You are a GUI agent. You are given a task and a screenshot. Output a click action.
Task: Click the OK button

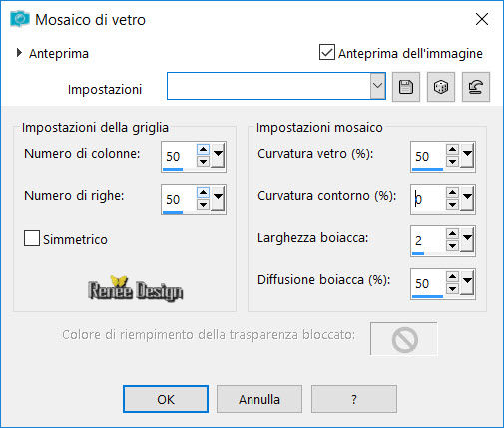166,399
